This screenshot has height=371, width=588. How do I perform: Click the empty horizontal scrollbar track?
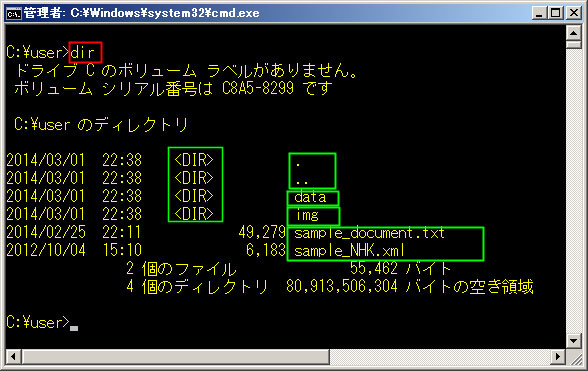pyautogui.click(x=440, y=356)
